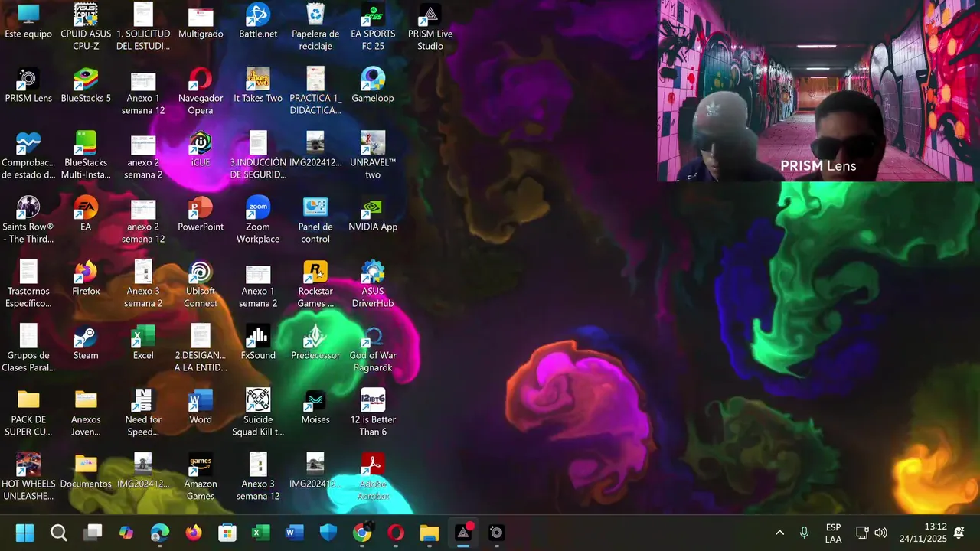This screenshot has height=551, width=980.
Task: Launch NVIDIA App shortcut
Action: tap(373, 214)
